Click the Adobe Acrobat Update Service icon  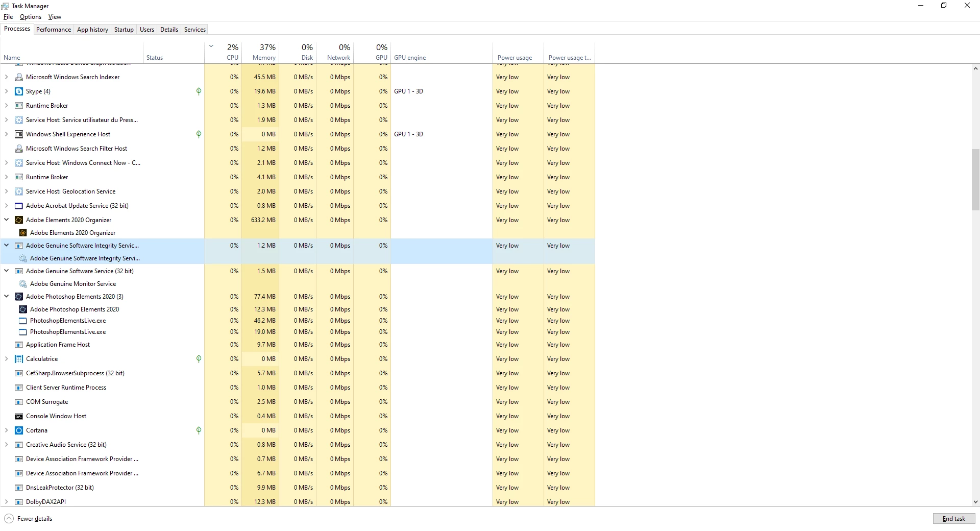pos(19,206)
